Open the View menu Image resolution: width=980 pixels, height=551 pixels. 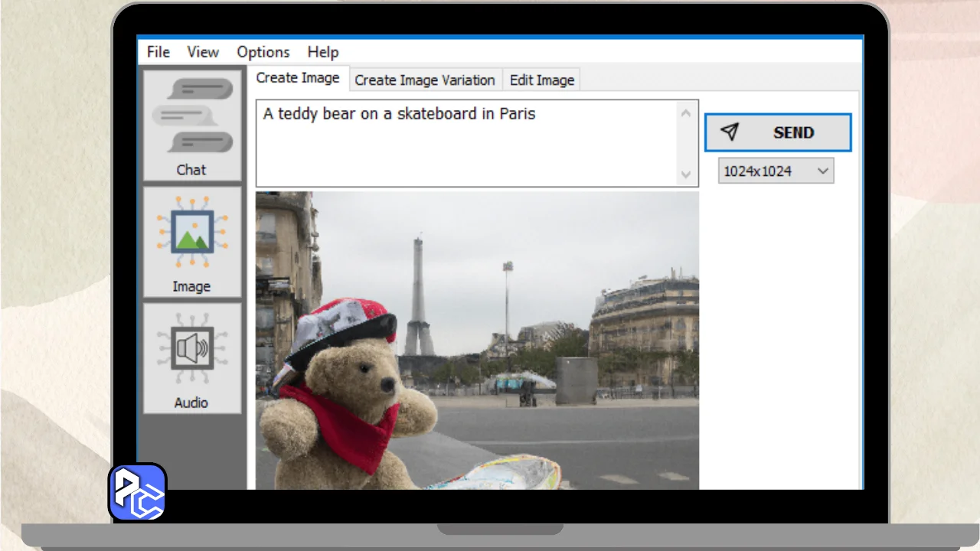(x=203, y=52)
